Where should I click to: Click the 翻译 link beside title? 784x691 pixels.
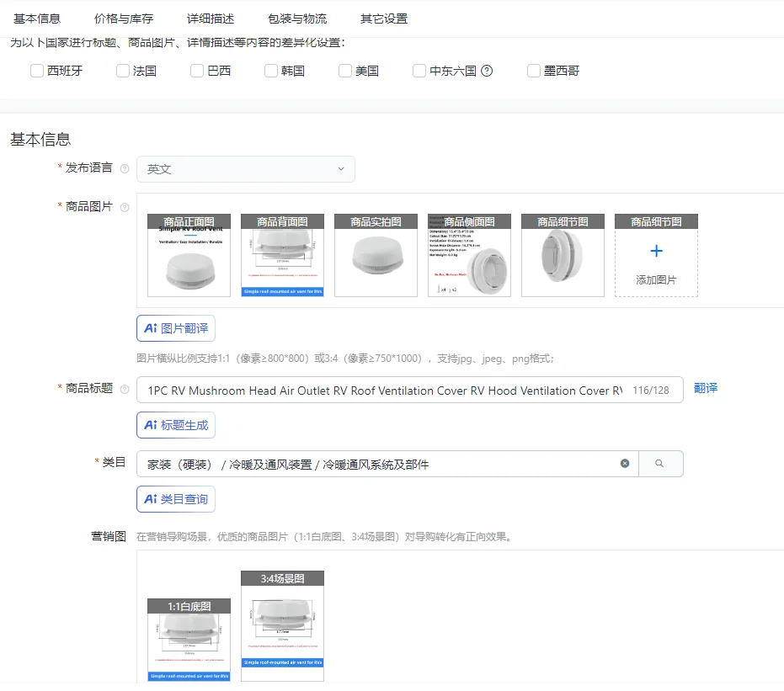(706, 388)
